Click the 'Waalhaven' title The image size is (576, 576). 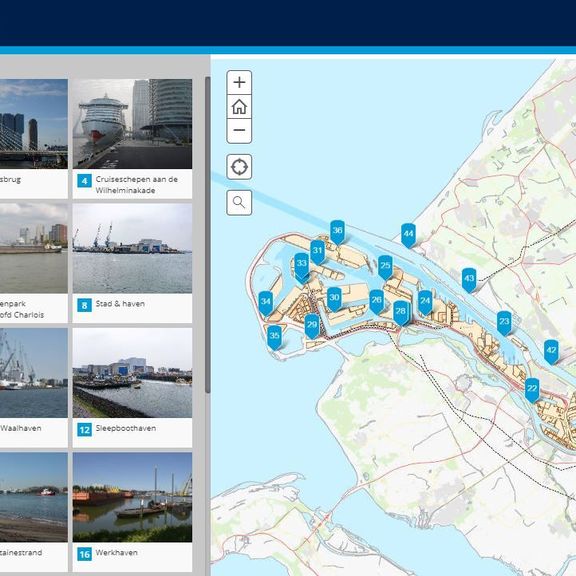[x=21, y=428]
